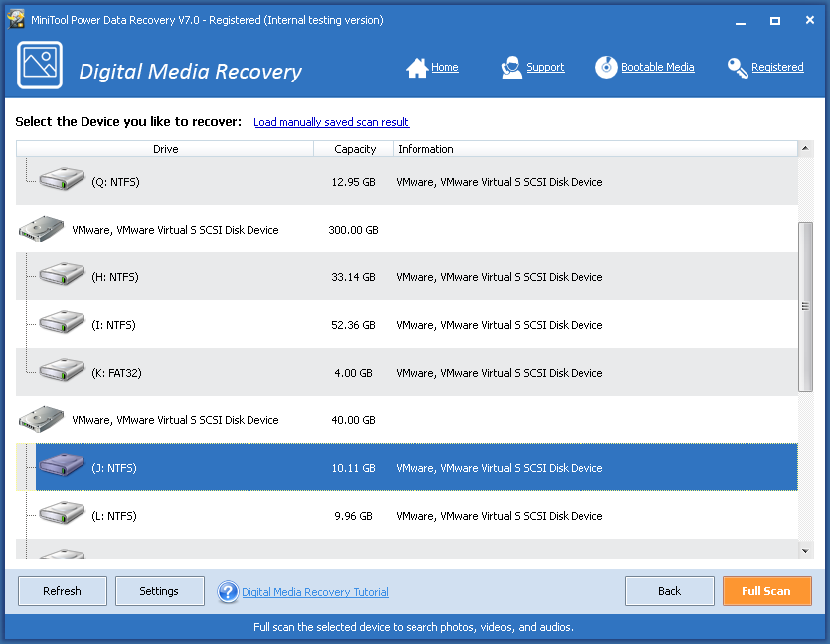Start the Full Scan
830x644 pixels.
(767, 591)
